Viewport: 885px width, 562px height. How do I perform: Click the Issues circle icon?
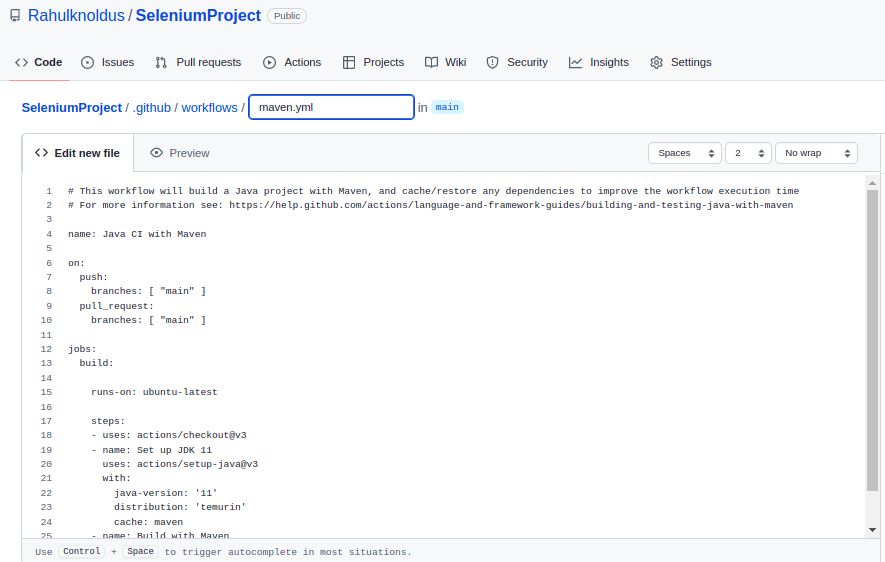(87, 62)
